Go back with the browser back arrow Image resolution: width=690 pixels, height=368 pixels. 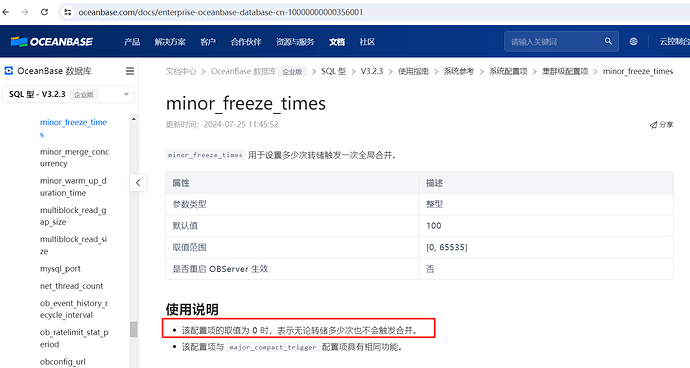coord(6,12)
